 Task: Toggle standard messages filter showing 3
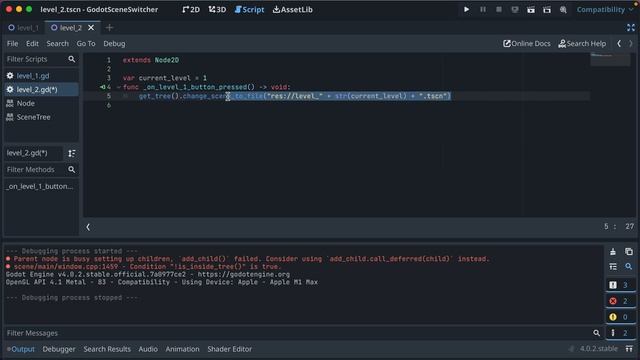(620, 285)
